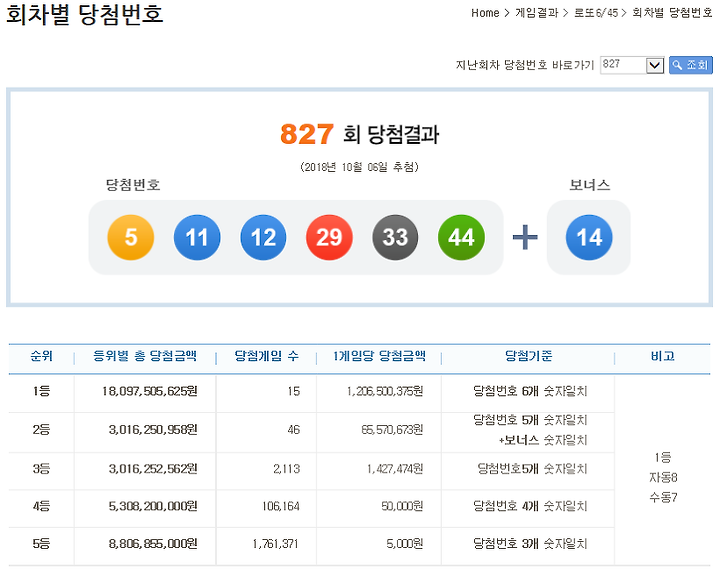Click the gray number 33 ball

point(395,237)
